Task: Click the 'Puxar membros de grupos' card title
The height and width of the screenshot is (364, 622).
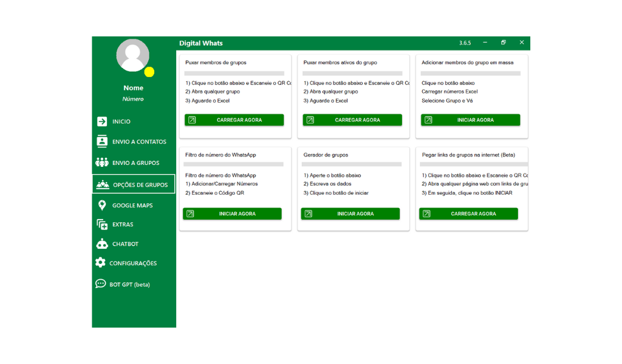Action: (x=216, y=62)
